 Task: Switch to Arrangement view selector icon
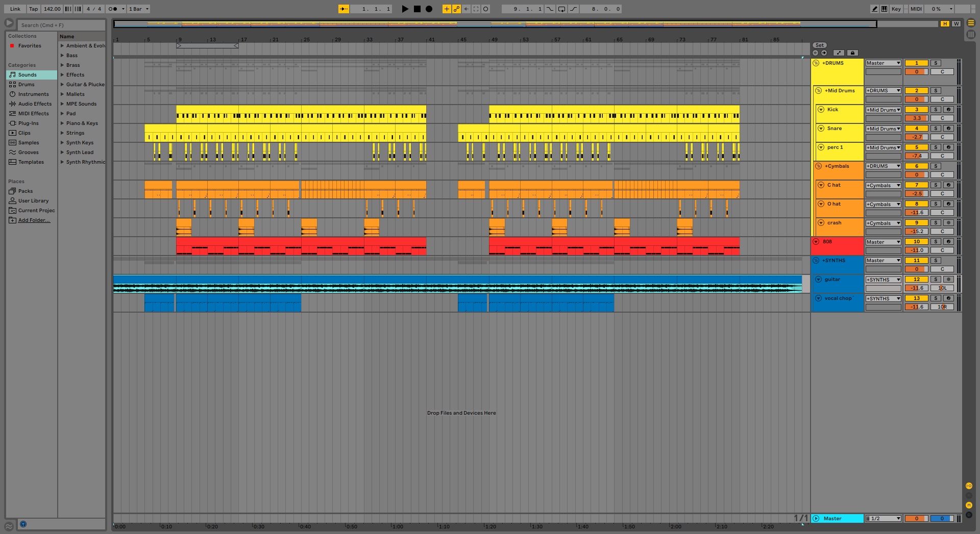(x=971, y=23)
